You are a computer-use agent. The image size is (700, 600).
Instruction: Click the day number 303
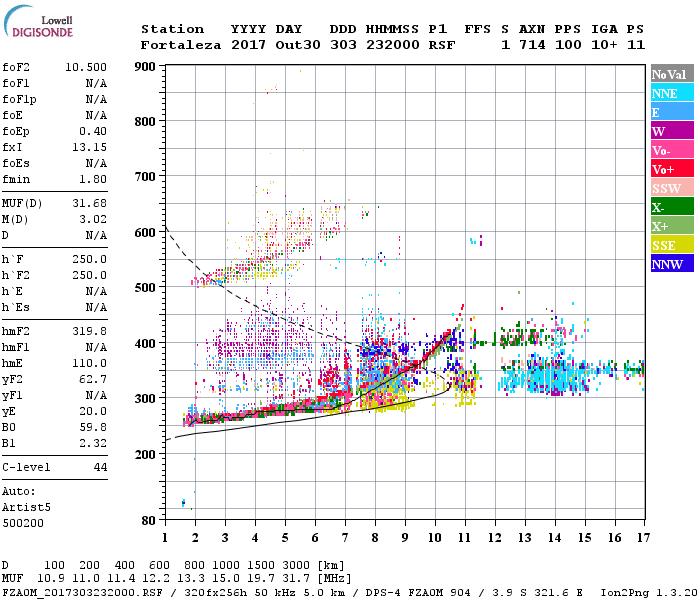(343, 45)
